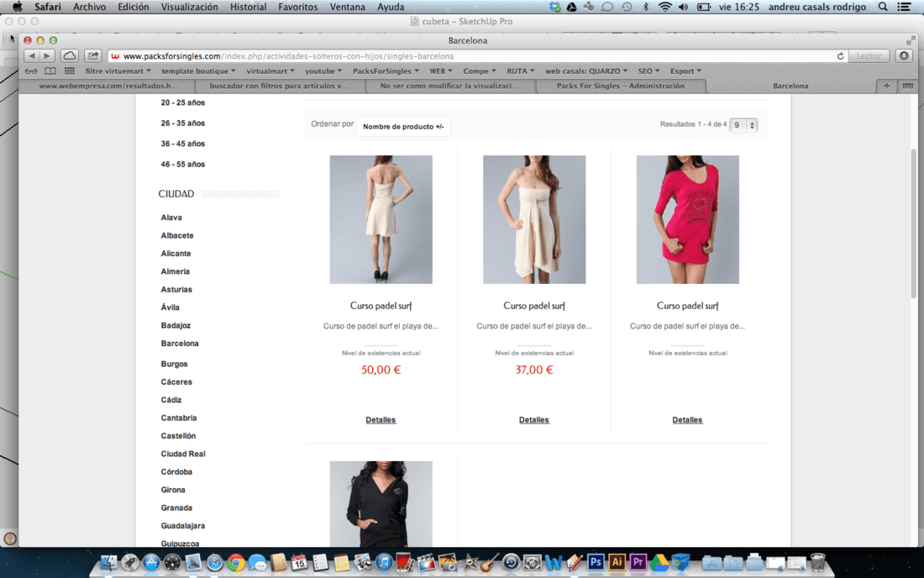The width and height of the screenshot is (924, 578).
Task: Add a new tab with plus button
Action: point(886,86)
